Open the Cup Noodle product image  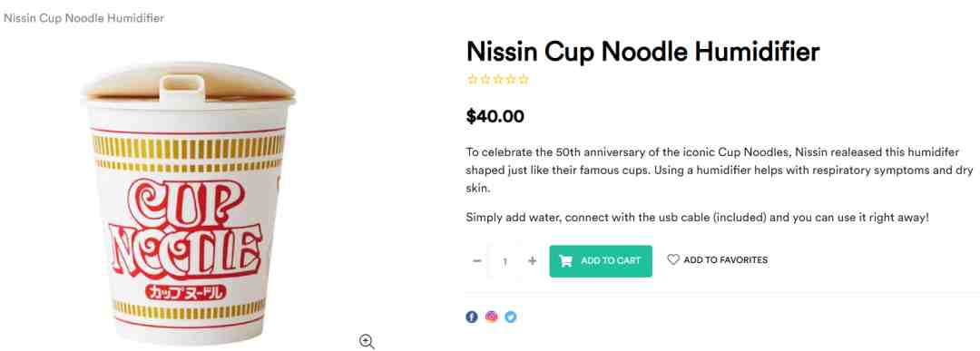pyautogui.click(x=188, y=203)
